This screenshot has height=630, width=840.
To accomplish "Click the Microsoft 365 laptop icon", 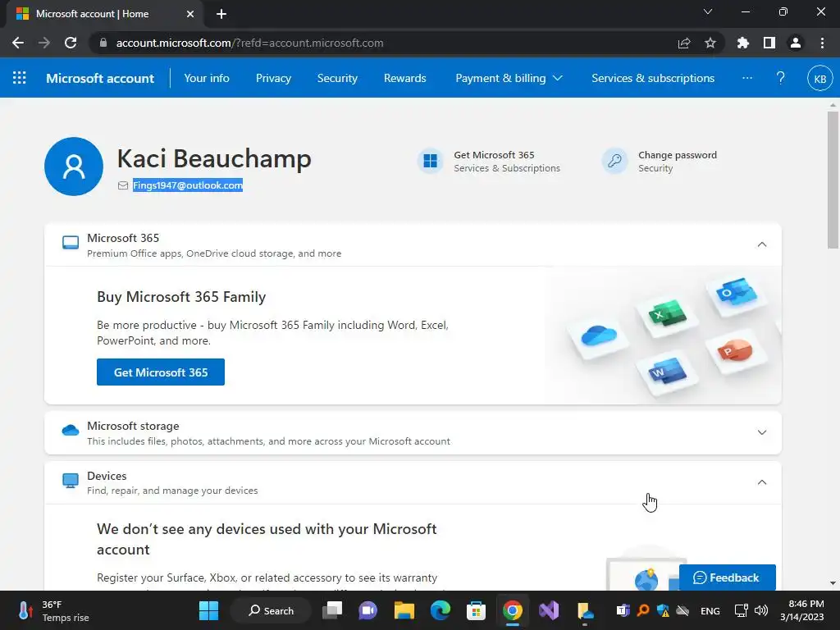I will click(71, 243).
